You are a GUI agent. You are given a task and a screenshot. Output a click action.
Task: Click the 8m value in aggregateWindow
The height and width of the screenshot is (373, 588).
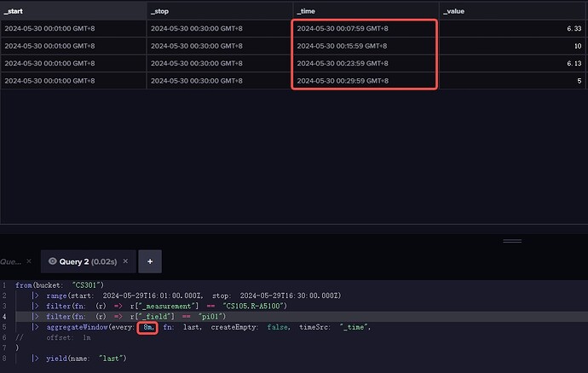(148, 327)
